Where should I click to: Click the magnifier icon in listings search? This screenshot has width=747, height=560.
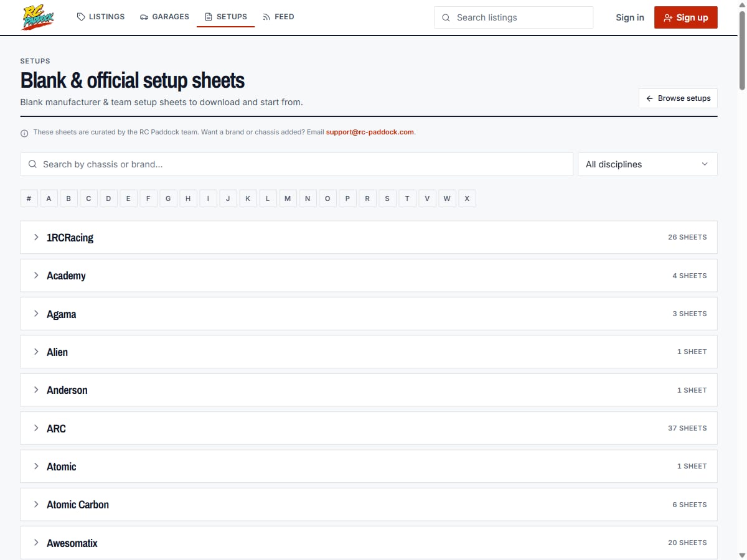pos(446,17)
